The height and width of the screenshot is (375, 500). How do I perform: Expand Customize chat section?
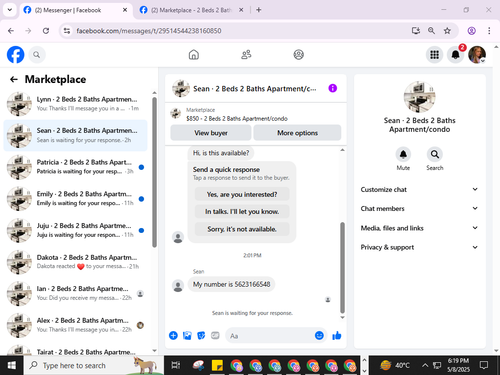[x=419, y=189]
